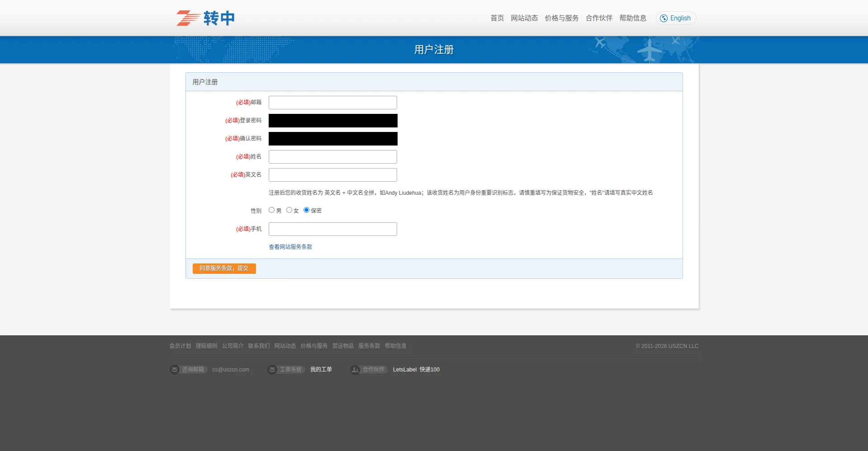
Task: Select the 保密 gender radio button
Action: [306, 210]
